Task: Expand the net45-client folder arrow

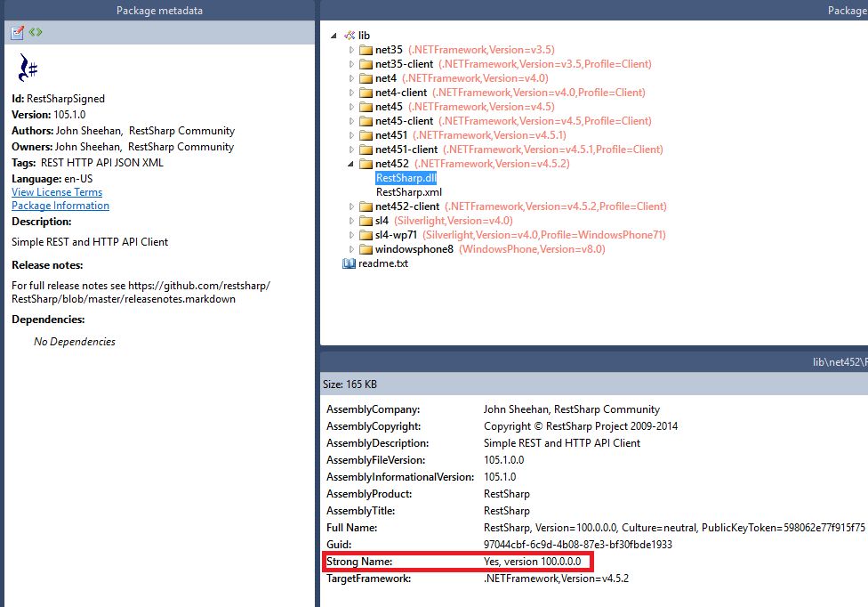Action: pos(351,121)
